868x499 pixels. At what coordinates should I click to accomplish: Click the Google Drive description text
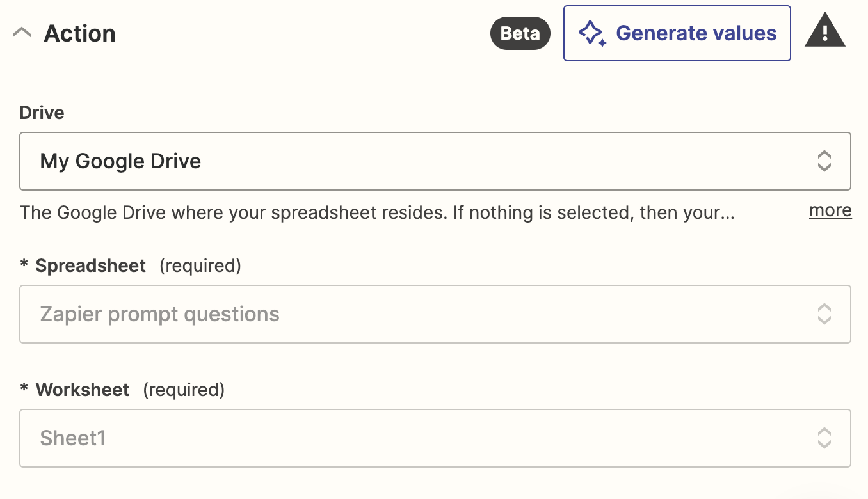point(376,212)
